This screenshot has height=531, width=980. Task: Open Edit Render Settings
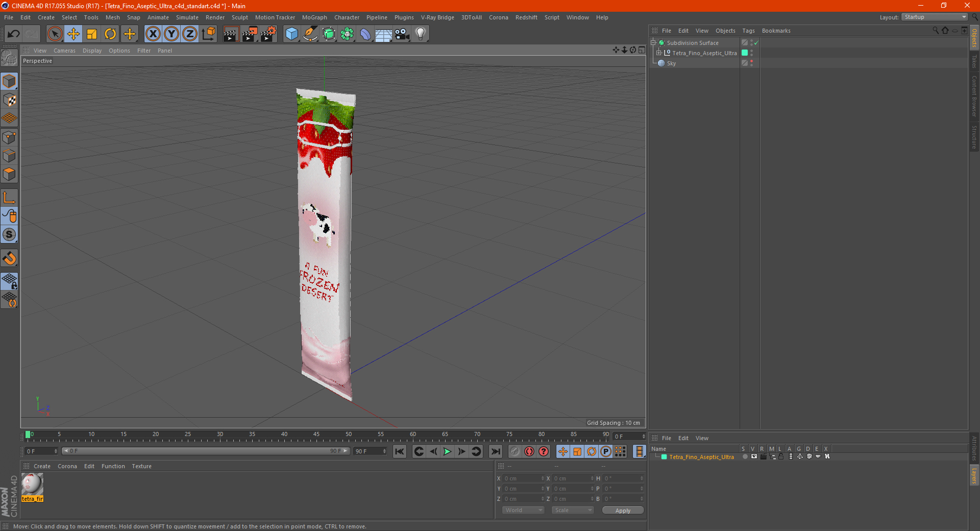tap(268, 34)
